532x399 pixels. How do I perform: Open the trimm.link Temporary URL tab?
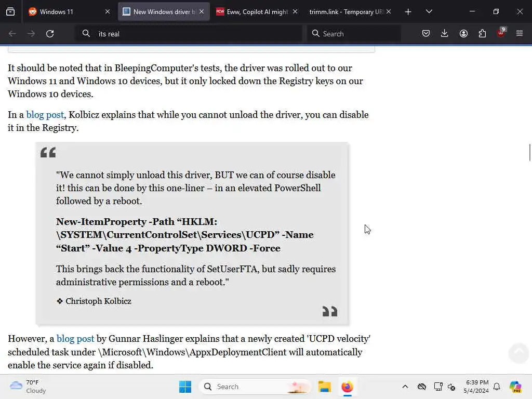pyautogui.click(x=351, y=12)
